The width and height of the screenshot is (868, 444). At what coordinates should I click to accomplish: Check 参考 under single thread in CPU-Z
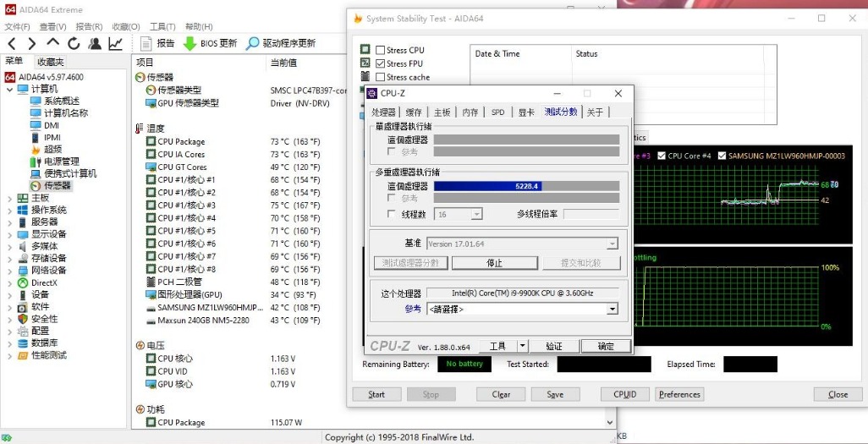pos(392,151)
